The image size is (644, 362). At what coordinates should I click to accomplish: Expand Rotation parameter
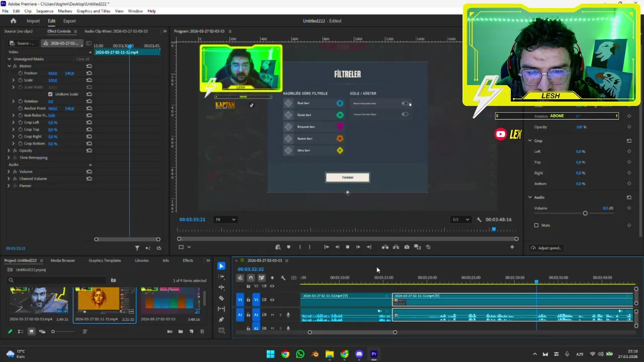(x=14, y=102)
